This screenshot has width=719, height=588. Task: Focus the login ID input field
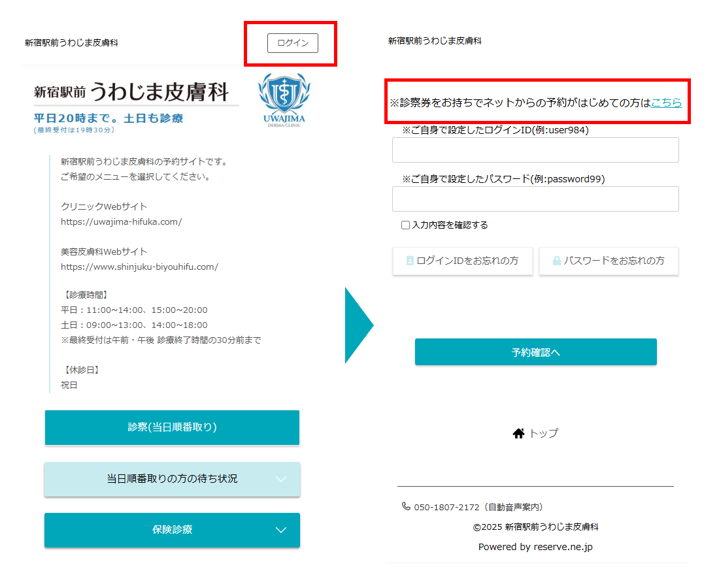coord(535,150)
